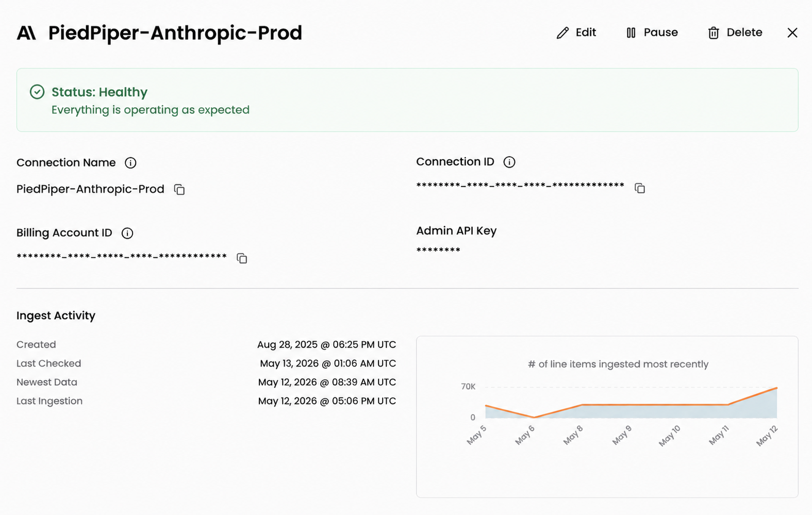Click 'Everything is operating as expected' message

point(151,110)
